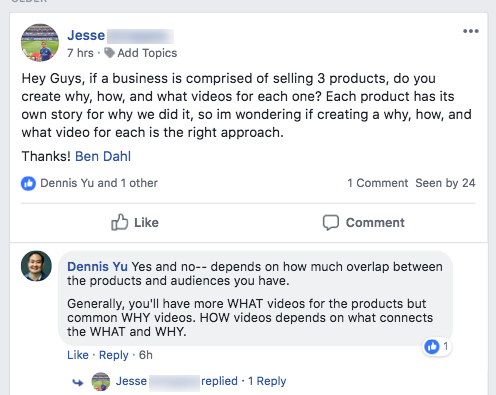Click the blue thumbs-up reaction icon

coord(28,183)
